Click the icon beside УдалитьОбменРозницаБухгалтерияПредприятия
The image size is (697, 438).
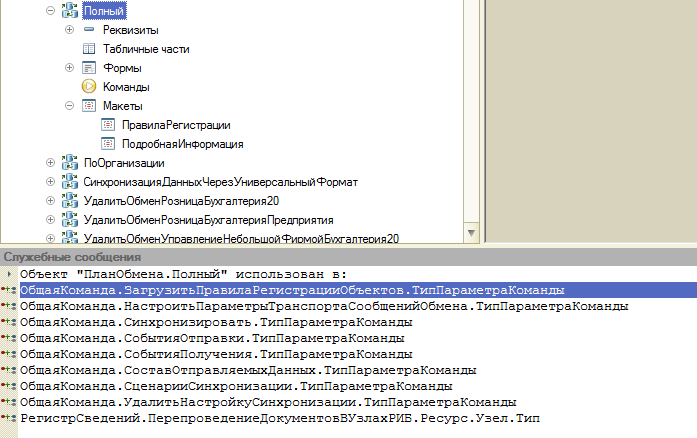[70, 220]
